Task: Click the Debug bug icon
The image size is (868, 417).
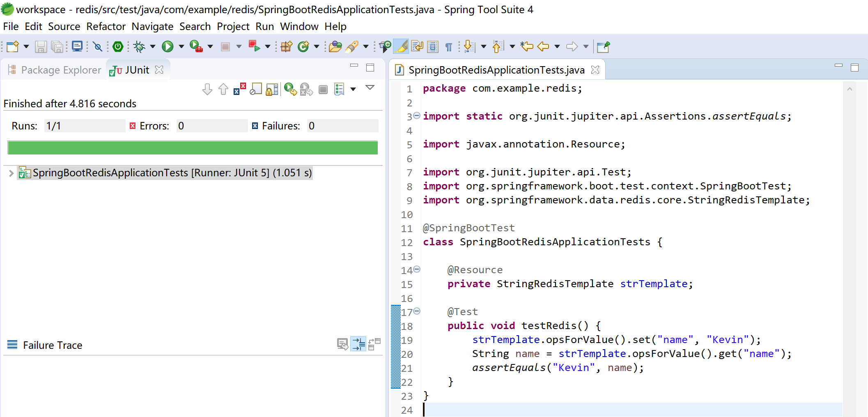Action: [x=140, y=47]
